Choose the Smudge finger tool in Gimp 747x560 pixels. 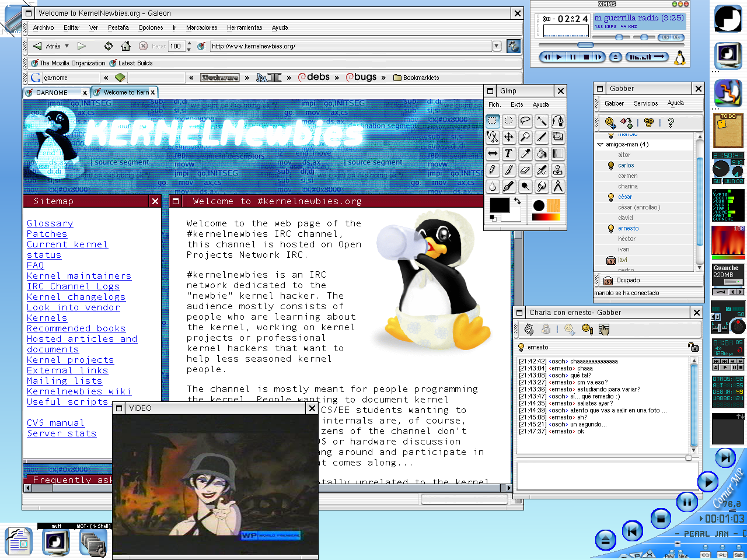(x=542, y=186)
